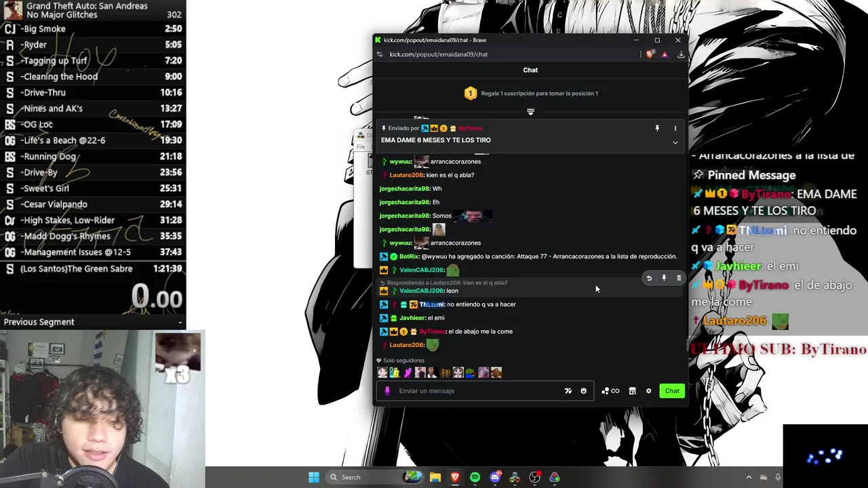Click username ByTirano in pinned message
The width and height of the screenshot is (868, 488).
(471, 128)
